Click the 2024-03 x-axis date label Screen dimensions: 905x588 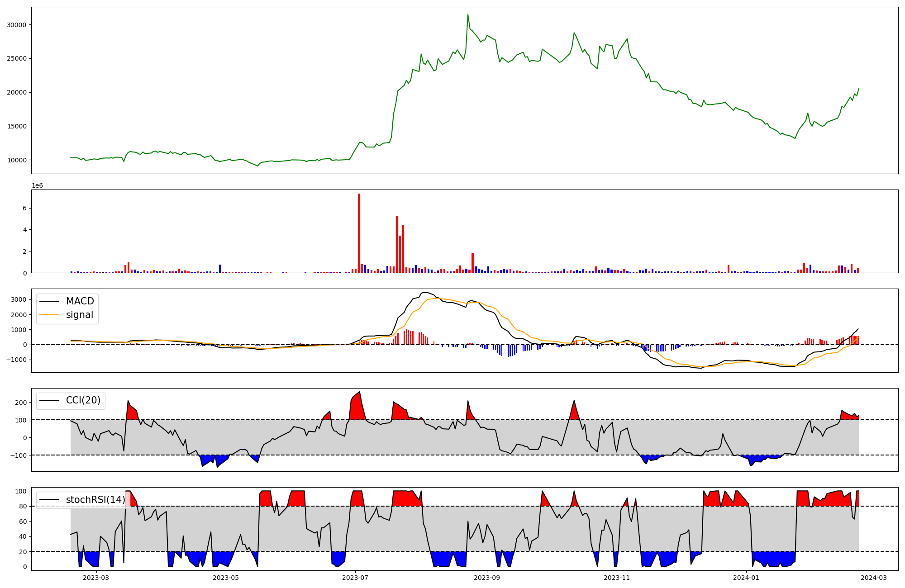(873, 578)
